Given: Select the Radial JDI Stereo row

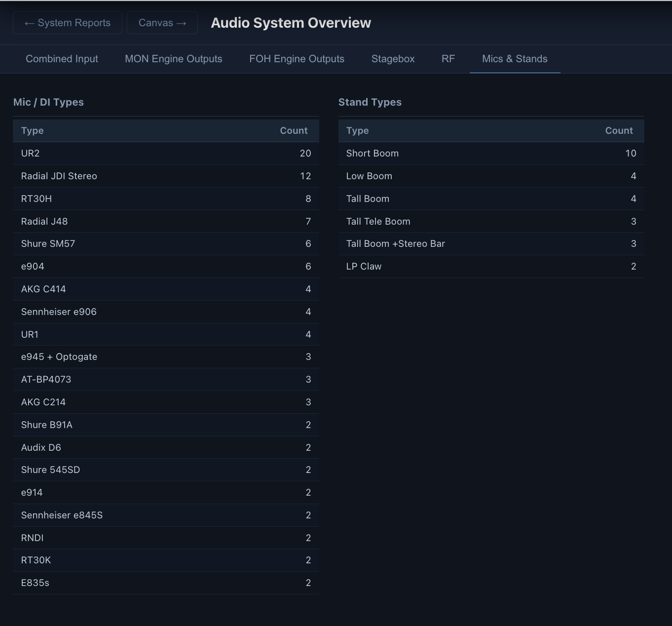Looking at the screenshot, I should click(166, 176).
